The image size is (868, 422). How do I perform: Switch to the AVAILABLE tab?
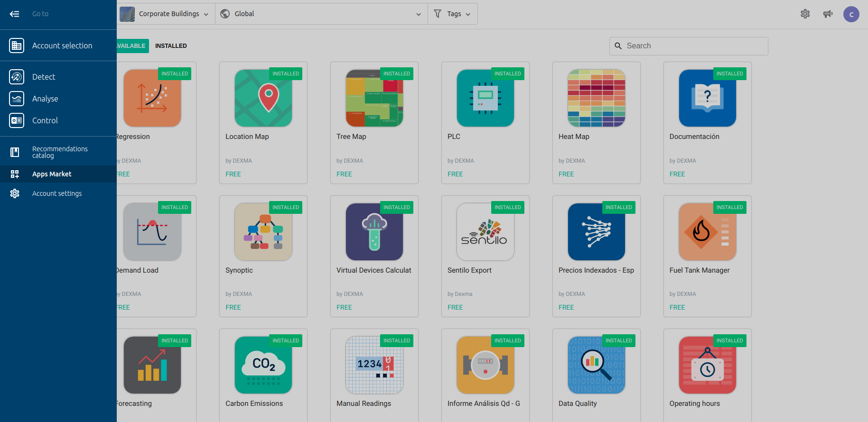(x=132, y=46)
